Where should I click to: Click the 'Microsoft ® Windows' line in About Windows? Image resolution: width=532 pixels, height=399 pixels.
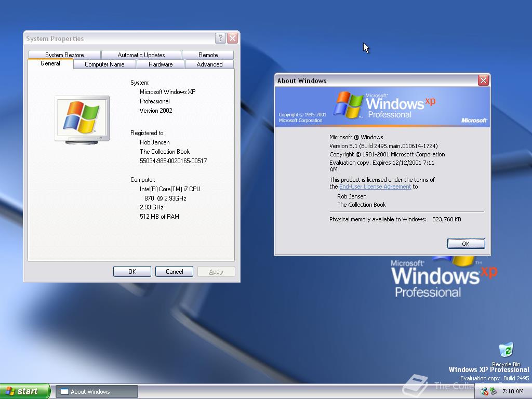[356, 137]
